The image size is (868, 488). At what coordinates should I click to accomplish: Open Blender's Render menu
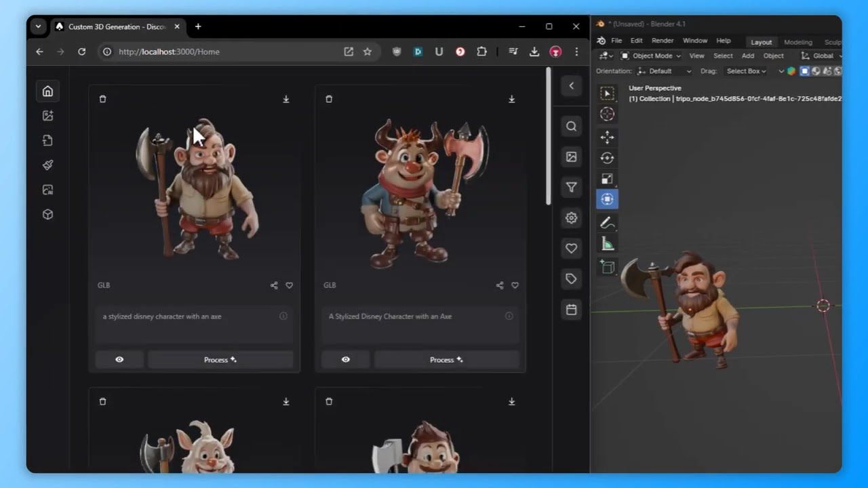click(x=663, y=41)
